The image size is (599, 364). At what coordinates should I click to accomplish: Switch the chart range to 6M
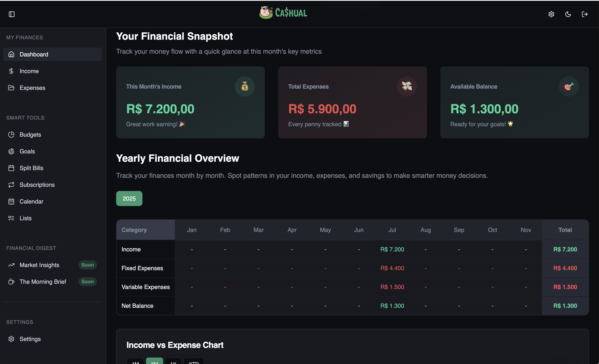(154, 361)
